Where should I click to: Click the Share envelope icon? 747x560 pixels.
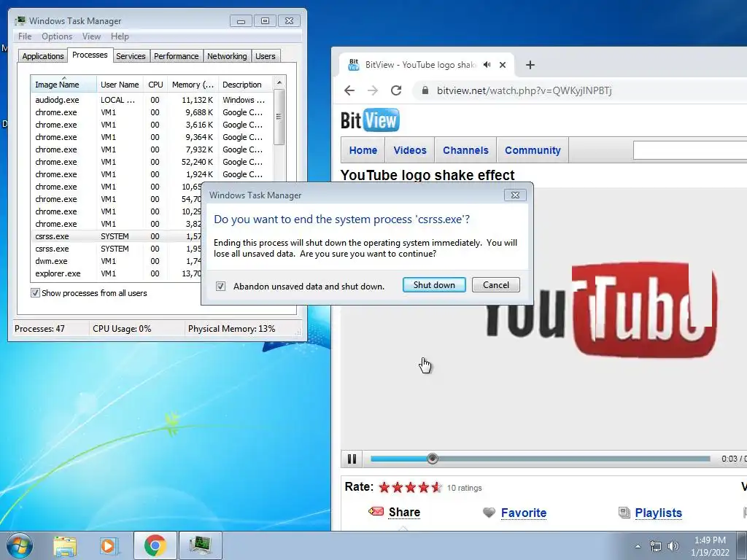376,511
